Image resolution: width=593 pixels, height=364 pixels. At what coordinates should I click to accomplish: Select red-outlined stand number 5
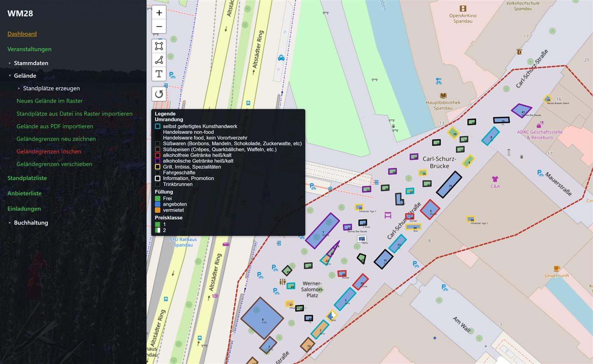(430, 210)
